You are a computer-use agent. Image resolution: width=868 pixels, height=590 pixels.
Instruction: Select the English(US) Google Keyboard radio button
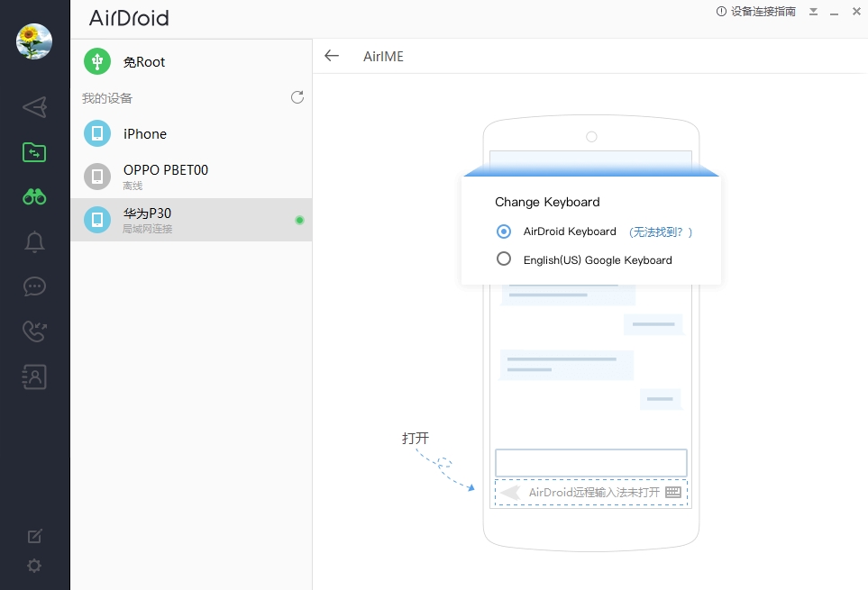click(x=504, y=259)
